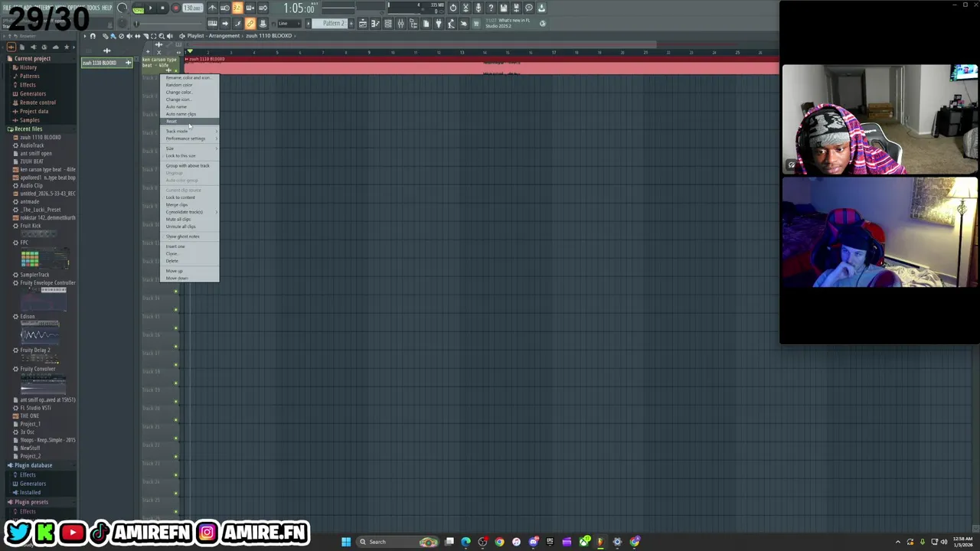Click the microphone recording icon
Viewport: 980px width, 551px height.
479,8
